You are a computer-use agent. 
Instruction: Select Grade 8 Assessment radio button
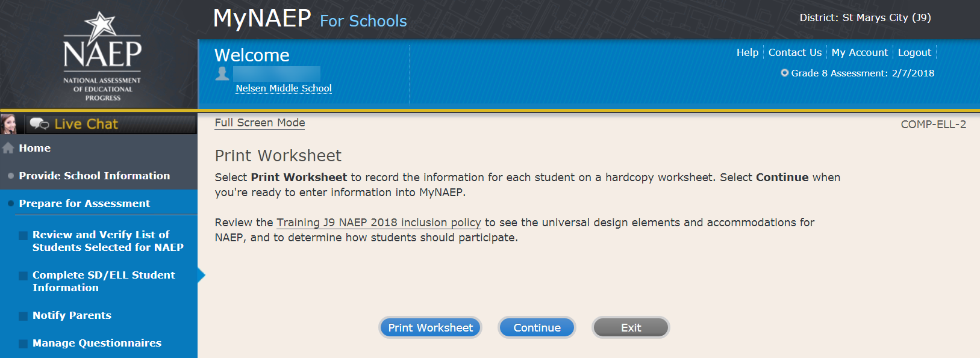click(784, 73)
